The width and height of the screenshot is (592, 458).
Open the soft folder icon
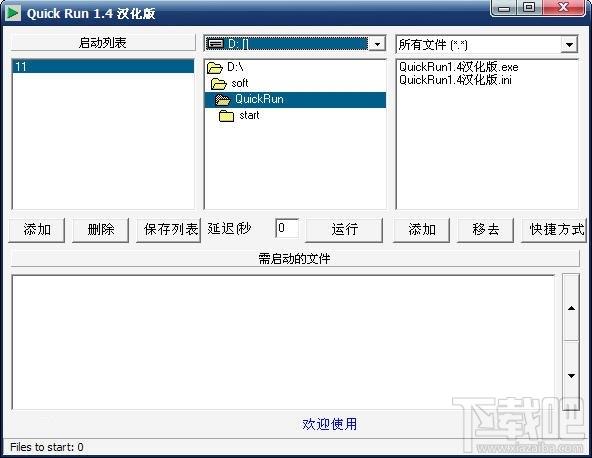(x=219, y=83)
